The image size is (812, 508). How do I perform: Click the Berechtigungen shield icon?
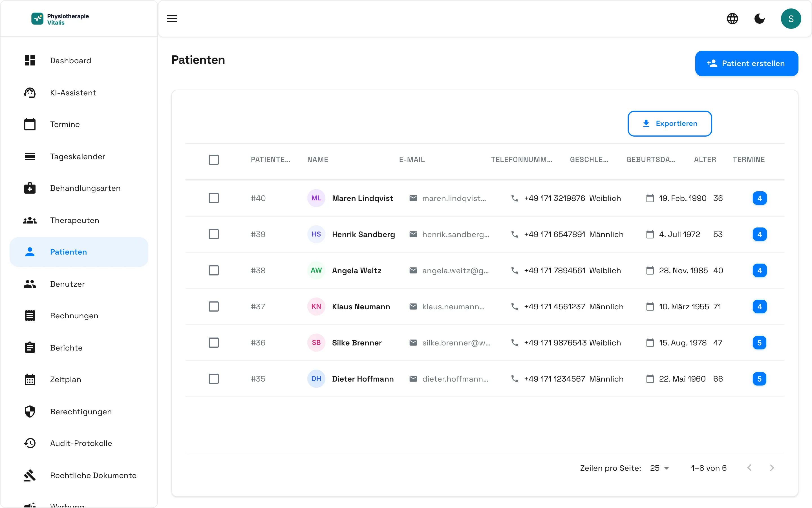click(x=30, y=411)
